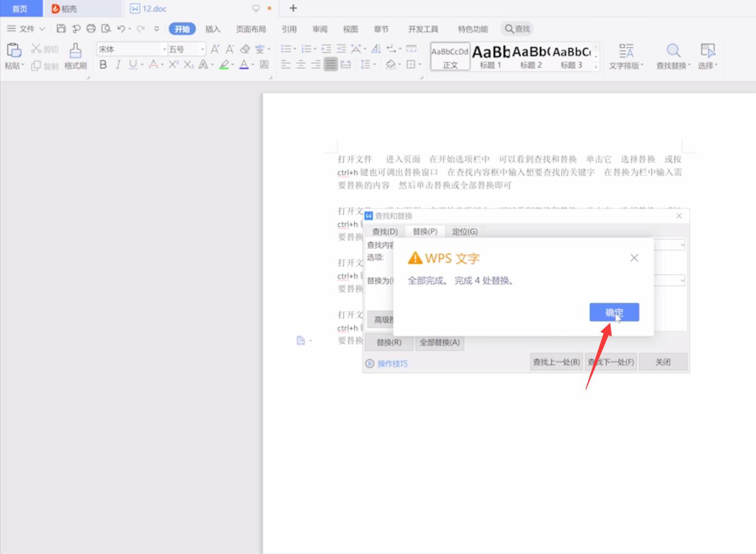Click the Phonetic Guide (变) icon
The height and width of the screenshot is (554, 756).
[x=259, y=49]
